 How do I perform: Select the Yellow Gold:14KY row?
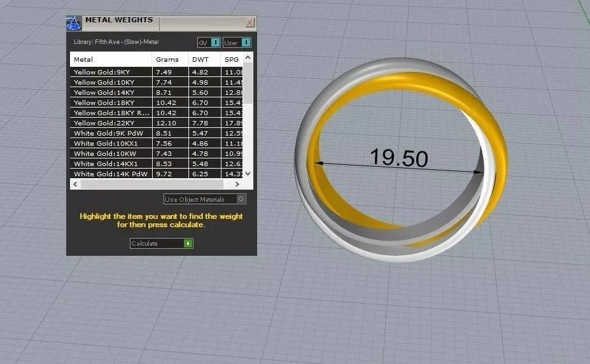click(x=156, y=92)
